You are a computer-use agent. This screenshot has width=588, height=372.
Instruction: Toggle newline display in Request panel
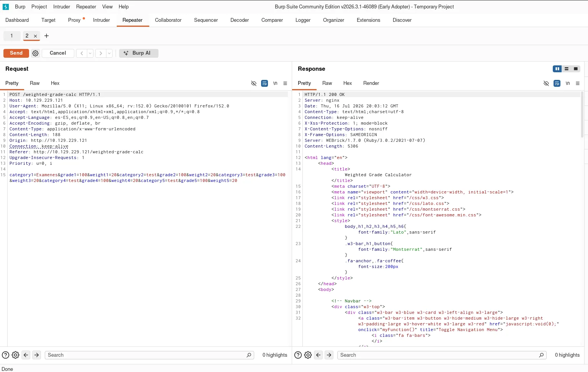click(x=275, y=83)
